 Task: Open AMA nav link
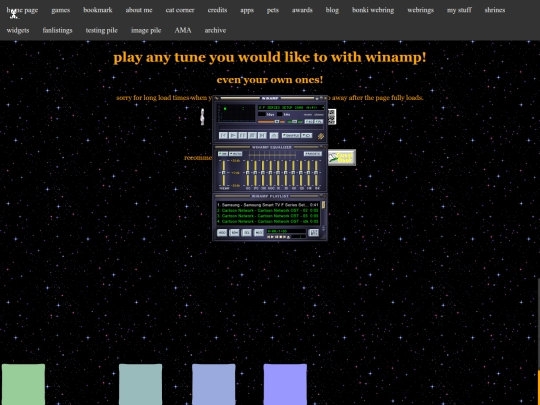pyautogui.click(x=183, y=30)
